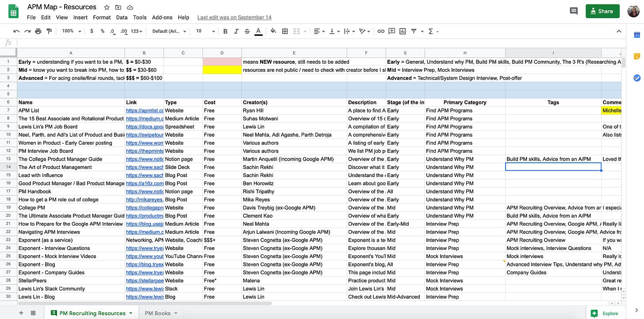Open the comment history icon

(574, 12)
